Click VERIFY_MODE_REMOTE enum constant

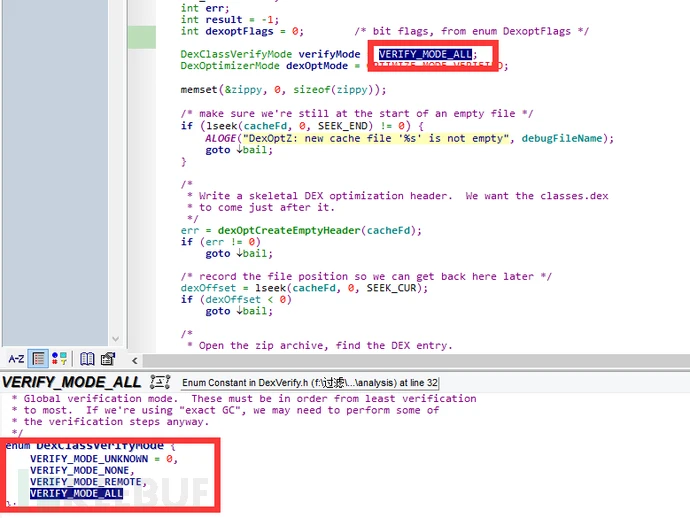[x=86, y=481]
